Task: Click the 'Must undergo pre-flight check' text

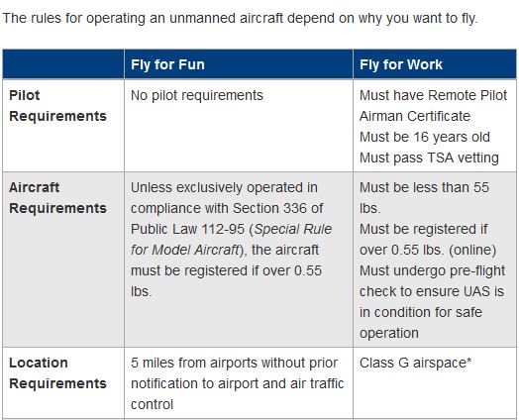Action: [432, 281]
